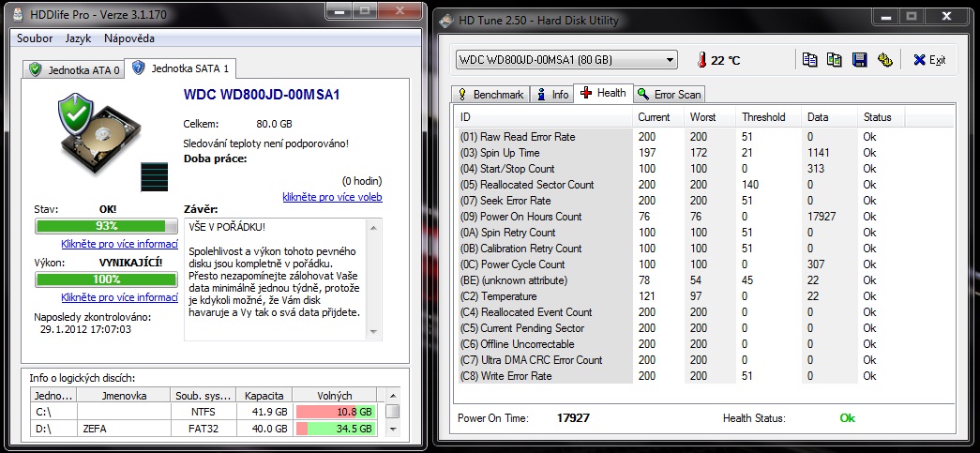Select the C:\ drive row
Viewport: 980px width, 453px height.
tap(204, 412)
